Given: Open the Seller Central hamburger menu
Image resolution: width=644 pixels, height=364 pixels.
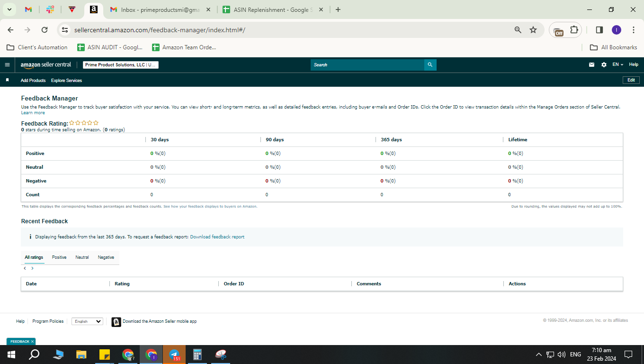Looking at the screenshot, I should (7, 65).
